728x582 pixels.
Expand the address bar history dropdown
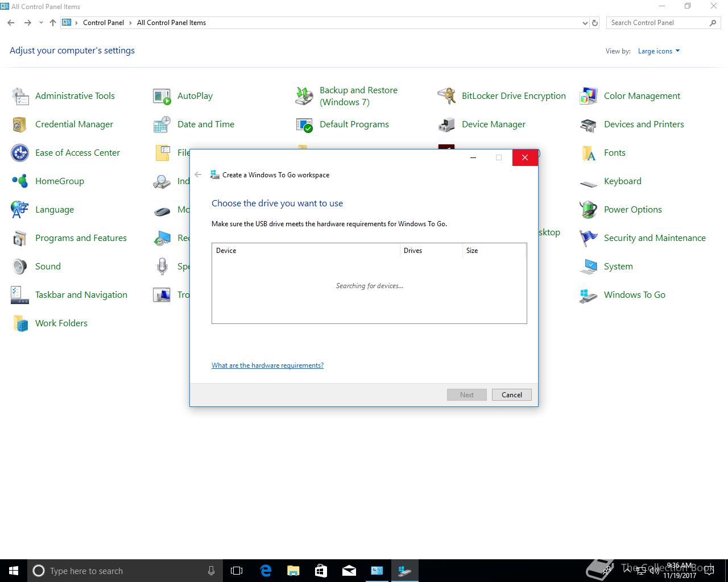pyautogui.click(x=585, y=23)
